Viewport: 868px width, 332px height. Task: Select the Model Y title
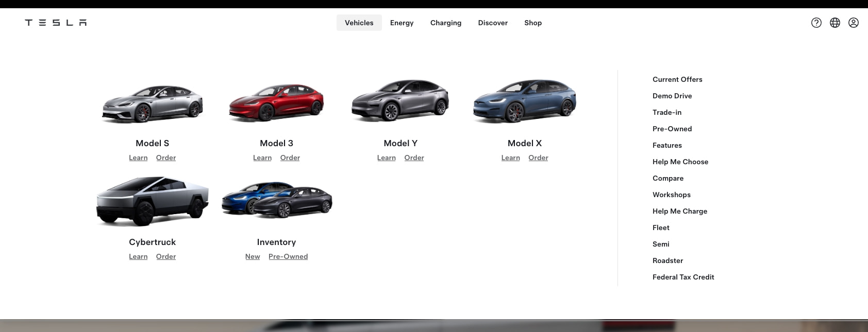coord(400,143)
